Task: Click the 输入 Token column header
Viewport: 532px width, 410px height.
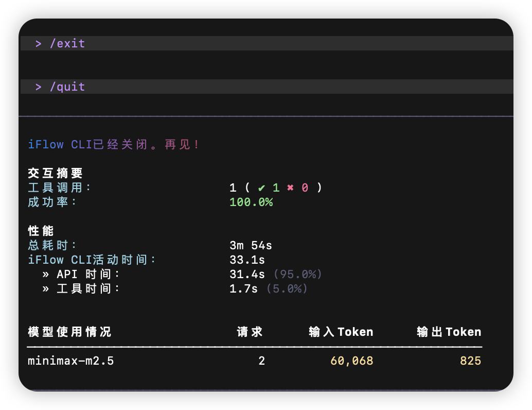Action: 341,332
